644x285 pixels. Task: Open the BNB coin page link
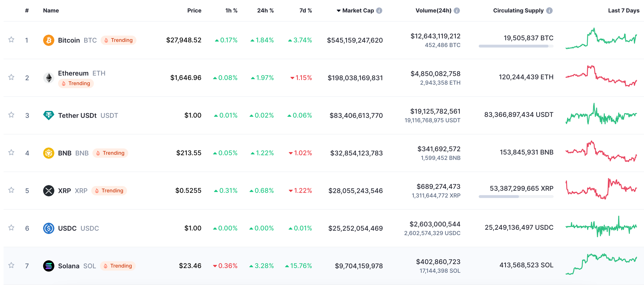click(65, 153)
